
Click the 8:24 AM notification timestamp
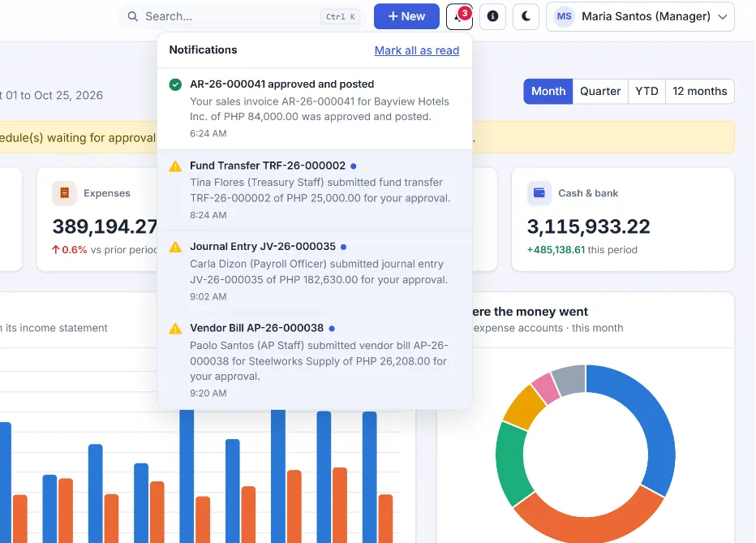[208, 215]
